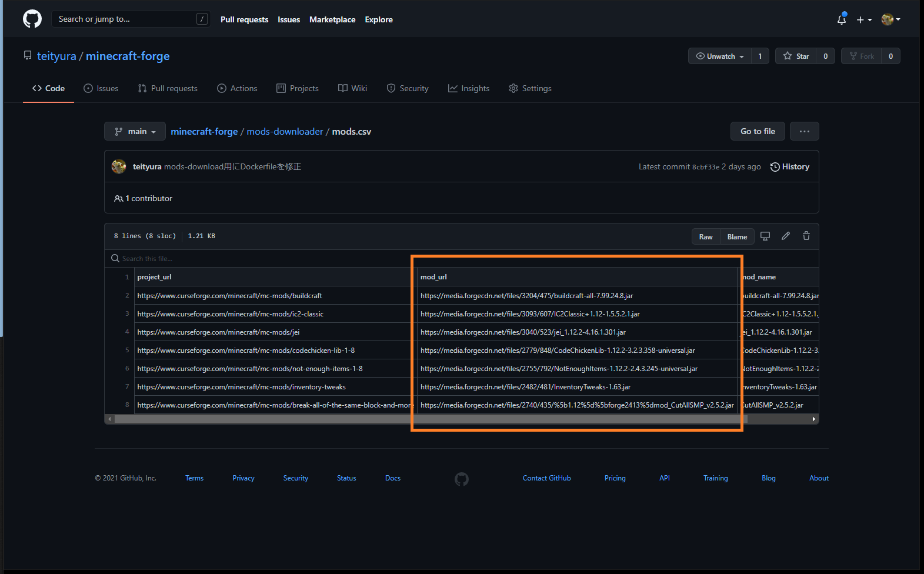
Task: Open the footer Status link
Action: click(x=346, y=478)
